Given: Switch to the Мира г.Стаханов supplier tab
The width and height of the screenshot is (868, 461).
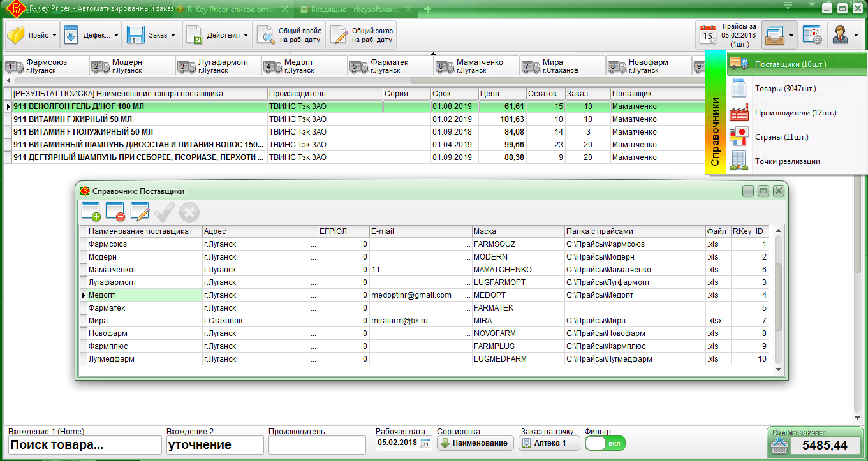Looking at the screenshot, I should [x=561, y=66].
